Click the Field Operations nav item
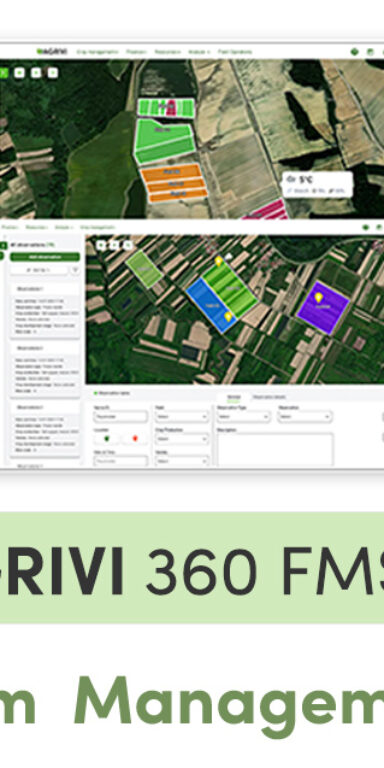Viewport: 384px width, 768px height. point(235,51)
